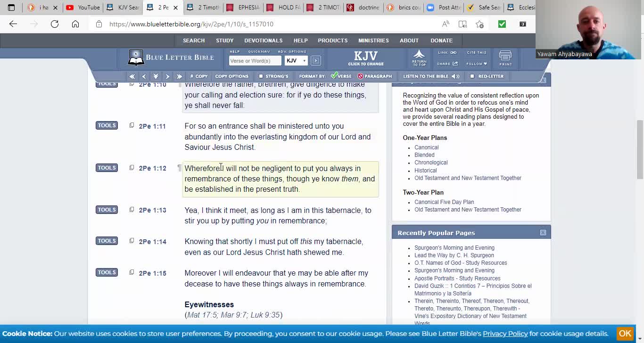Screen dimensions: 644x343
Task: Click OK on the cookie notice
Action: click(x=625, y=334)
